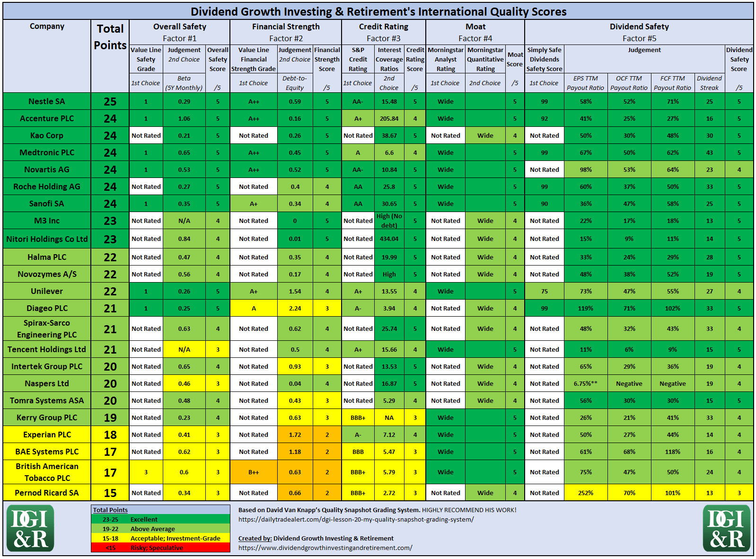
Task: Click Medtronic's dividend streak '43'
Action: [x=710, y=152]
